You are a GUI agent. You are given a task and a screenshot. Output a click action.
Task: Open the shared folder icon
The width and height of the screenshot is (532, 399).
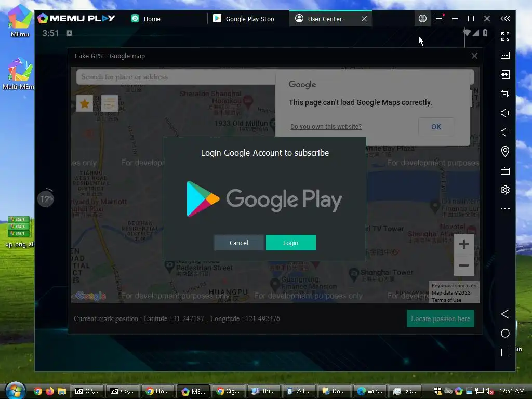coord(505,170)
